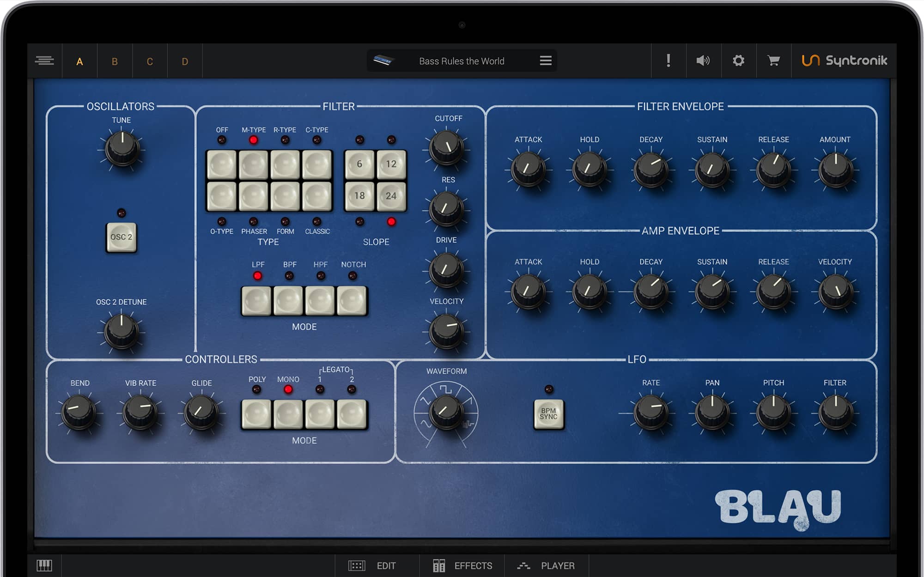This screenshot has width=924, height=577.
Task: Click the filter CUTOFF knob
Action: (446, 147)
